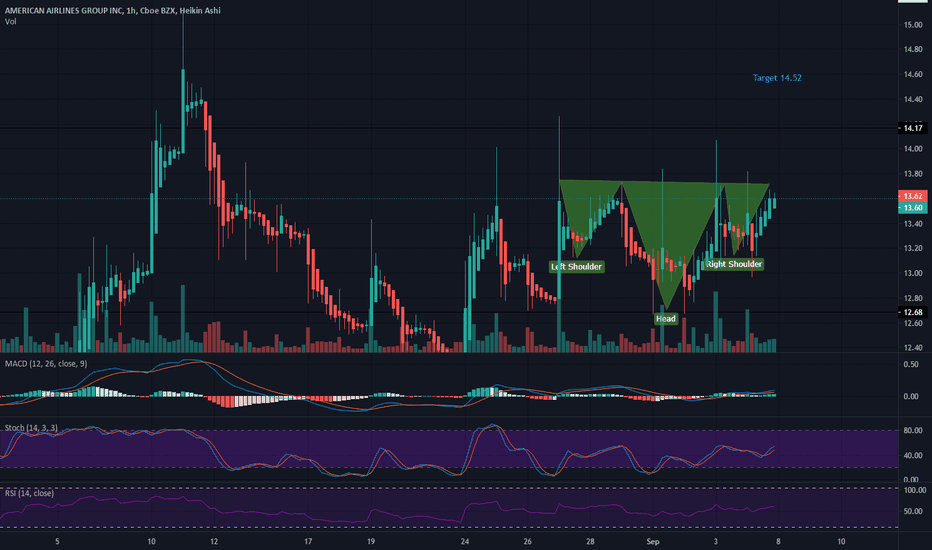Click the 24 date axis label
This screenshot has width=932, height=550.
pos(465,541)
